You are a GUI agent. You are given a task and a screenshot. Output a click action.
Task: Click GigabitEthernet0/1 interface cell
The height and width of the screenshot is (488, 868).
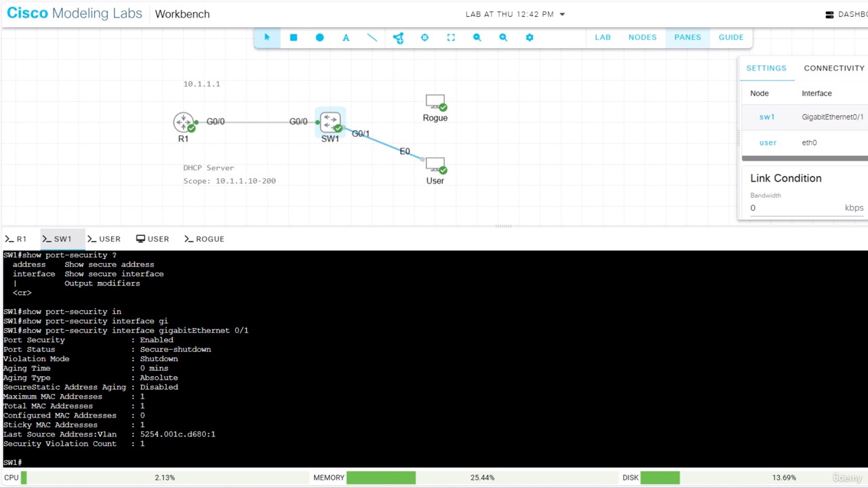[x=833, y=117]
